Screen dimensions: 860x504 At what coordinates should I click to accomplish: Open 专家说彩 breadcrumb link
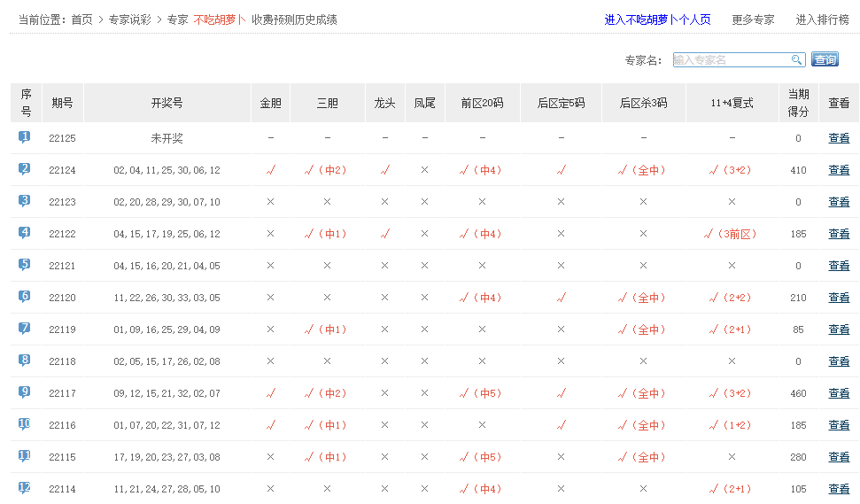pos(131,19)
